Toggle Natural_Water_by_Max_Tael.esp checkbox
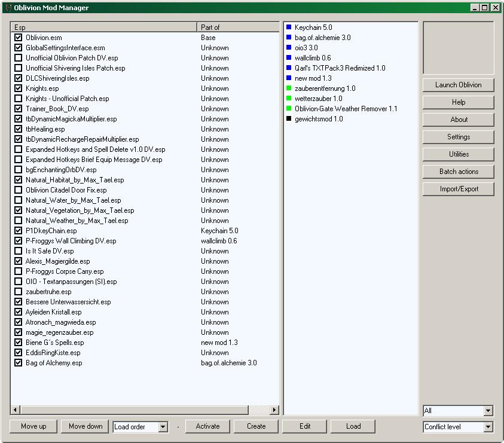The image size is (504, 443). coord(18,200)
